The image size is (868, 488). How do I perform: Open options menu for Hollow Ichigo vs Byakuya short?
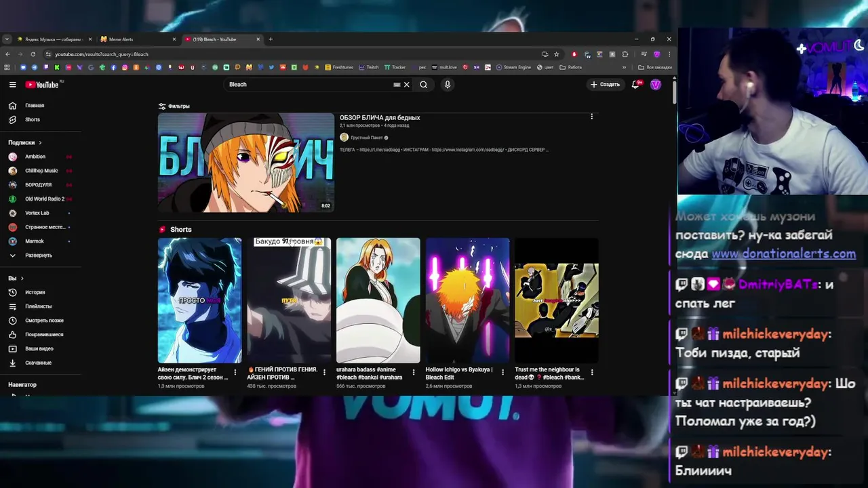pos(502,372)
